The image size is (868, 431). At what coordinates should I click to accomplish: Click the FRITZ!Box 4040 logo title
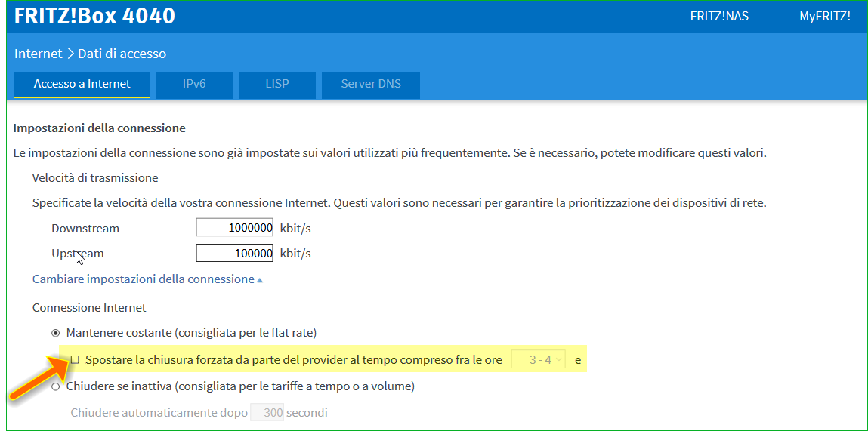(94, 16)
